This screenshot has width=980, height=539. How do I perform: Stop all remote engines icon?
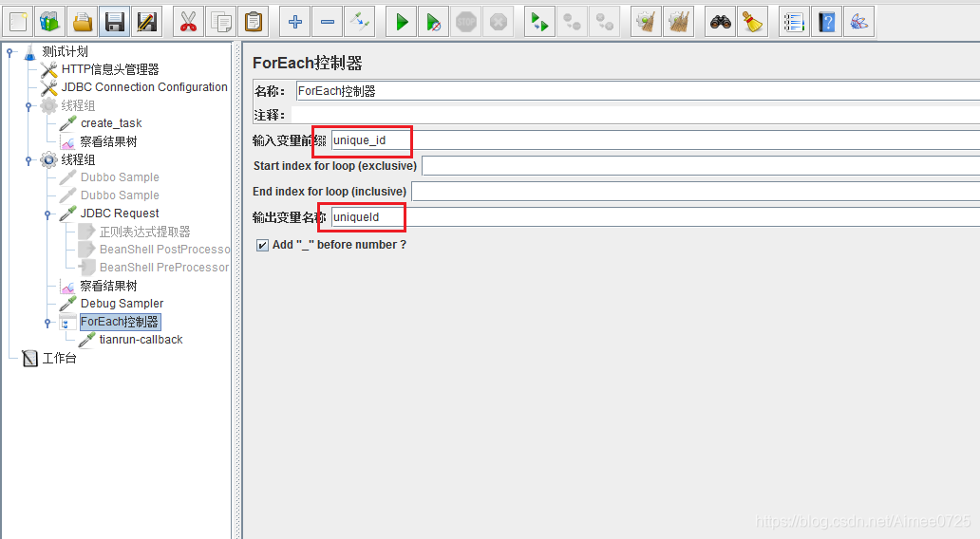pyautogui.click(x=572, y=22)
